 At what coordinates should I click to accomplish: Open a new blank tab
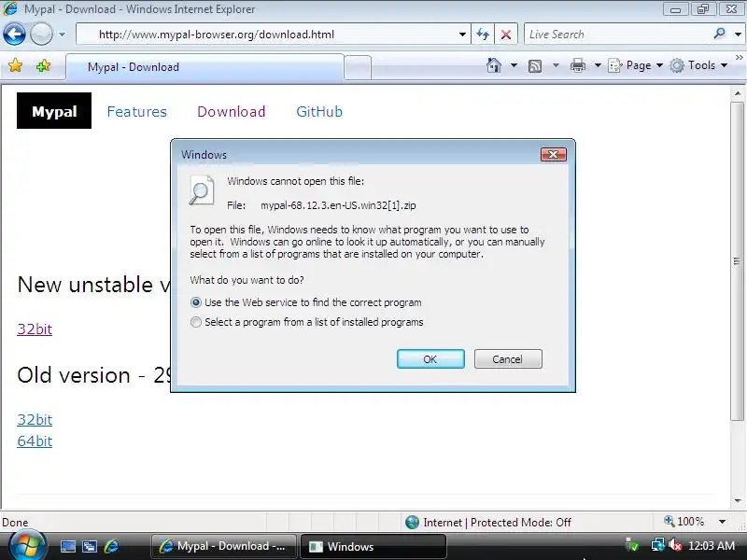tap(358, 67)
